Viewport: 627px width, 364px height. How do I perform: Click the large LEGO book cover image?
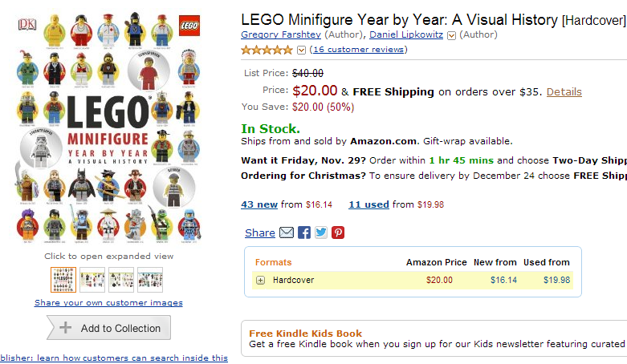[x=108, y=128]
